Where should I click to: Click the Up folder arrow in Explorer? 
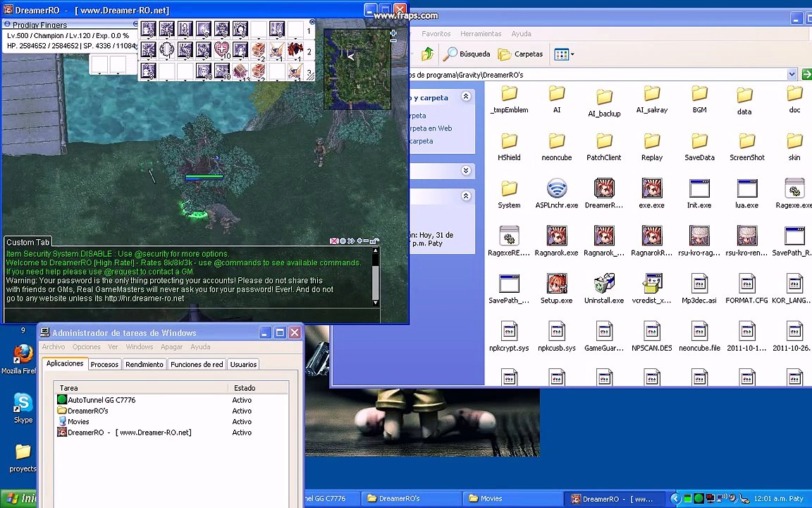(427, 54)
